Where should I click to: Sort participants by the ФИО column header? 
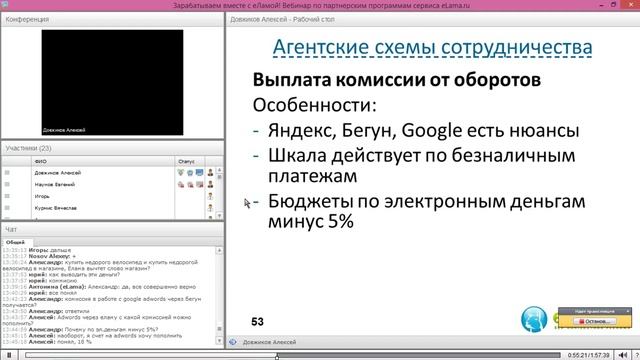103,161
